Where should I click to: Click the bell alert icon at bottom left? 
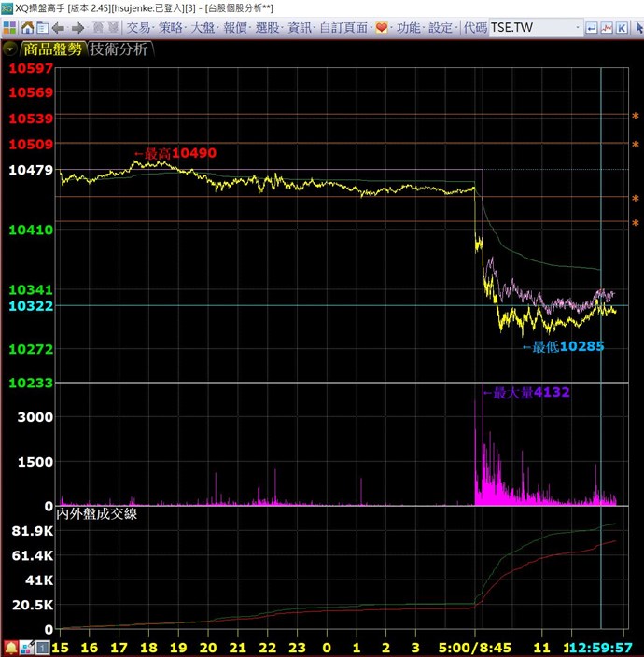[x=10, y=647]
